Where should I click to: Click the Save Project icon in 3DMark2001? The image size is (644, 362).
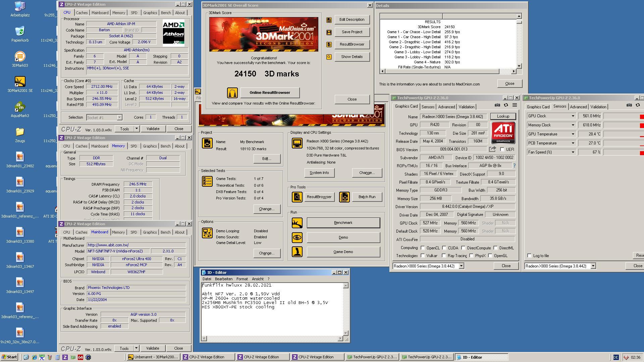pyautogui.click(x=329, y=32)
